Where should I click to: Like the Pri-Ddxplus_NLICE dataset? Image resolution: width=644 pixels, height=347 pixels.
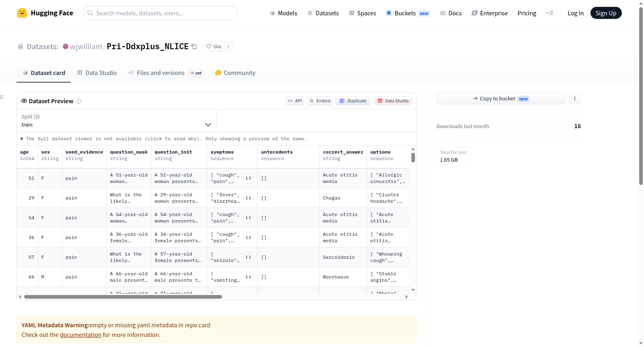[x=214, y=46]
